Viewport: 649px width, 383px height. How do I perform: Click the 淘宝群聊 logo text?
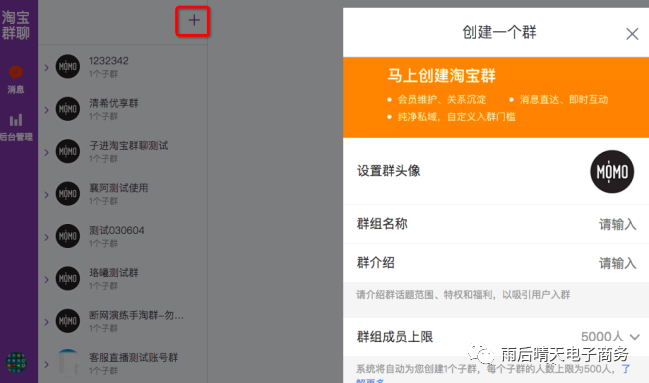(x=16, y=25)
